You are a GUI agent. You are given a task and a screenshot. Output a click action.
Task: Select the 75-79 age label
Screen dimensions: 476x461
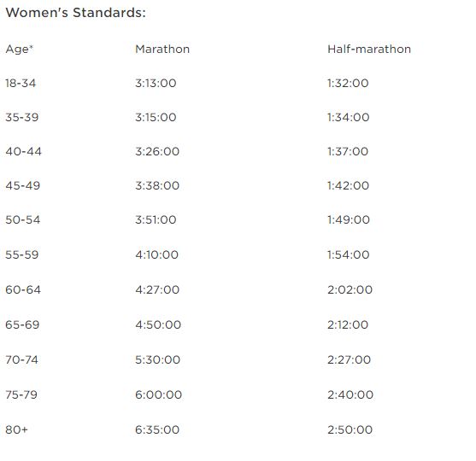[21, 395]
